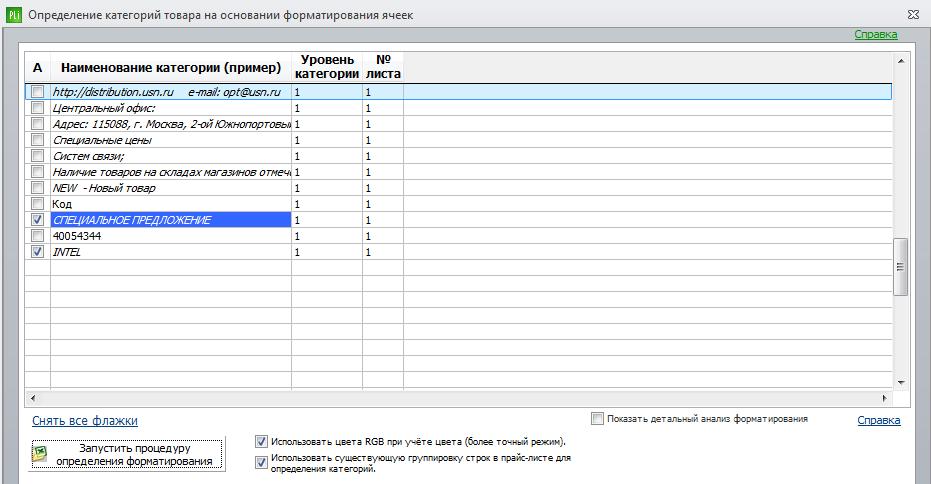Click the vertical scrollbar thumb
Screen dimensions: 931x484
click(x=901, y=267)
